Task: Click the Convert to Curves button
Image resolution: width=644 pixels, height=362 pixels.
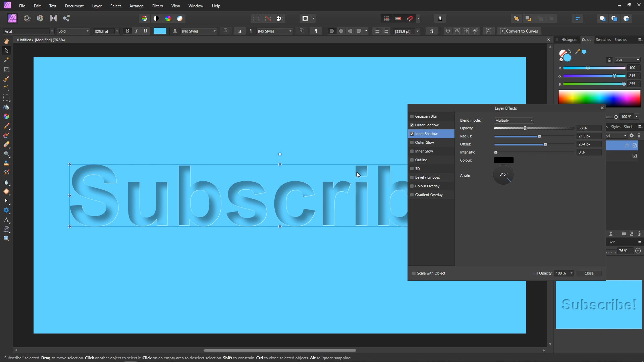Action: (519, 31)
